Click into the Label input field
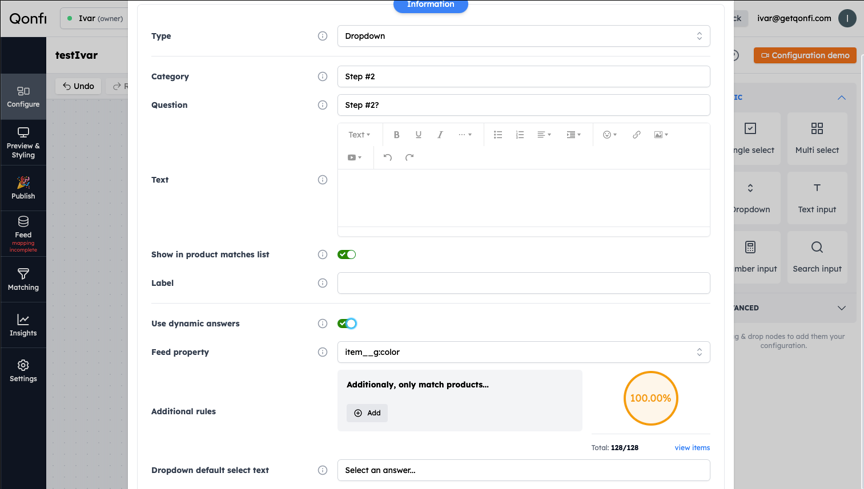 tap(523, 283)
